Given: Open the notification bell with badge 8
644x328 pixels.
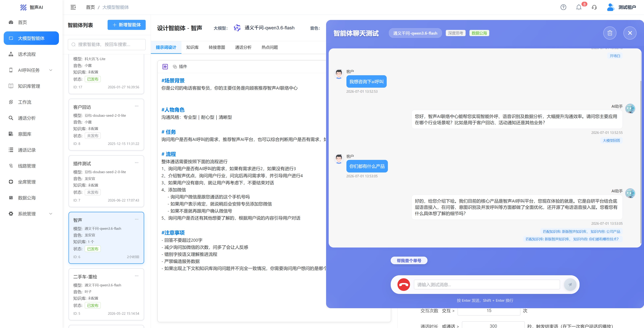Looking at the screenshot, I should 579,7.
